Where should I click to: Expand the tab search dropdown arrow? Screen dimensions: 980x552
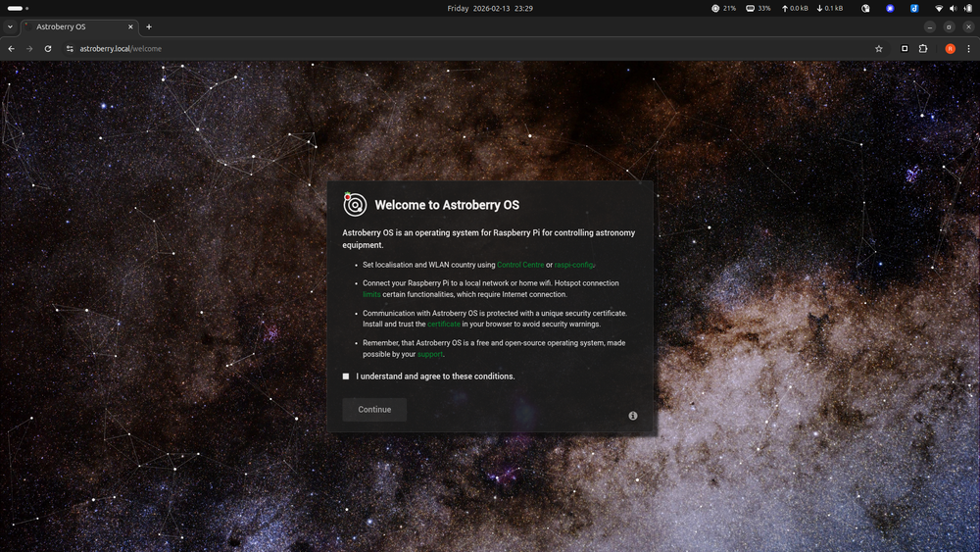[x=10, y=26]
